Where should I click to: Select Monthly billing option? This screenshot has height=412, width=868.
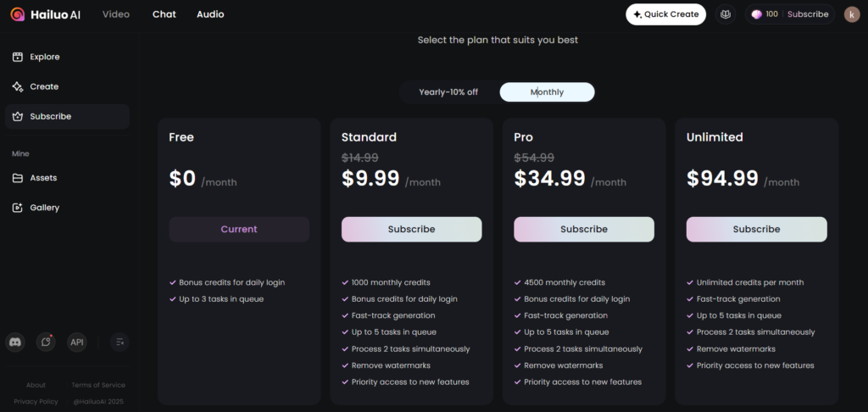tap(547, 92)
